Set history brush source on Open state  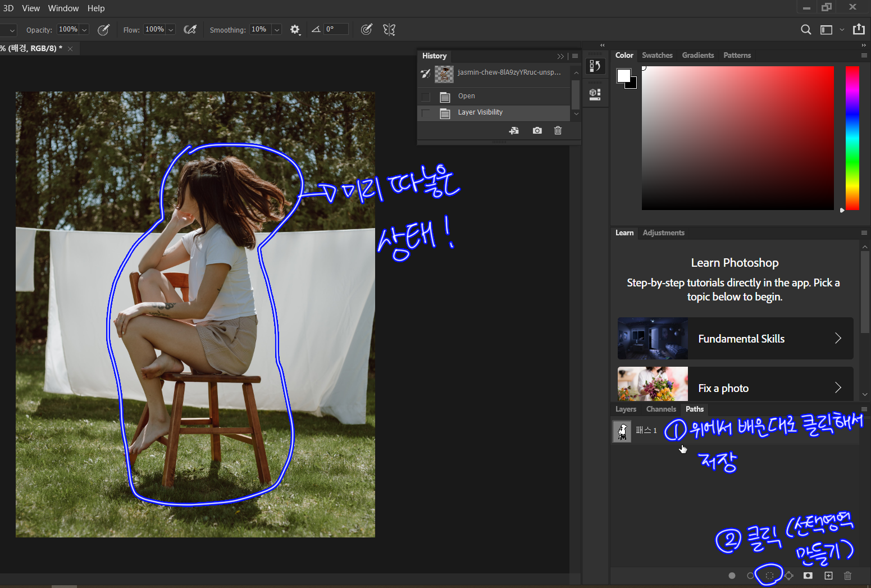pyautogui.click(x=426, y=97)
